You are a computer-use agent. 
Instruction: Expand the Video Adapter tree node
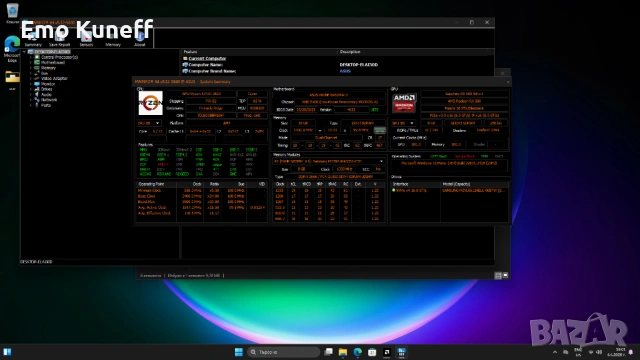pos(31,78)
